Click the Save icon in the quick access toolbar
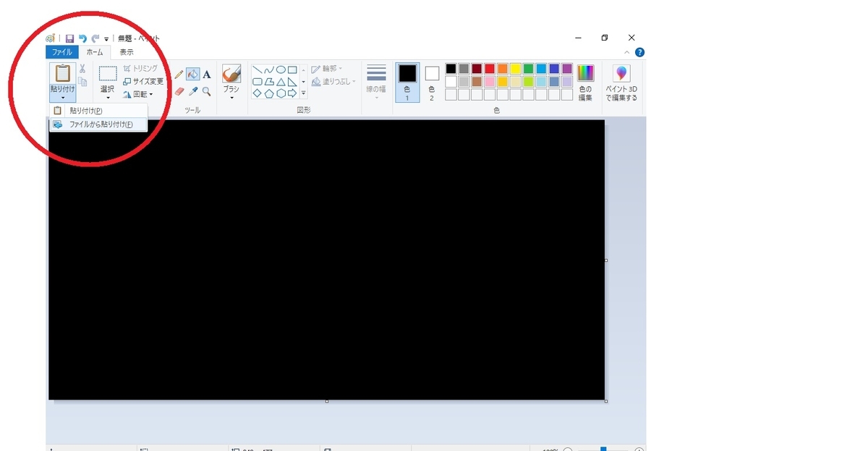 click(x=70, y=38)
